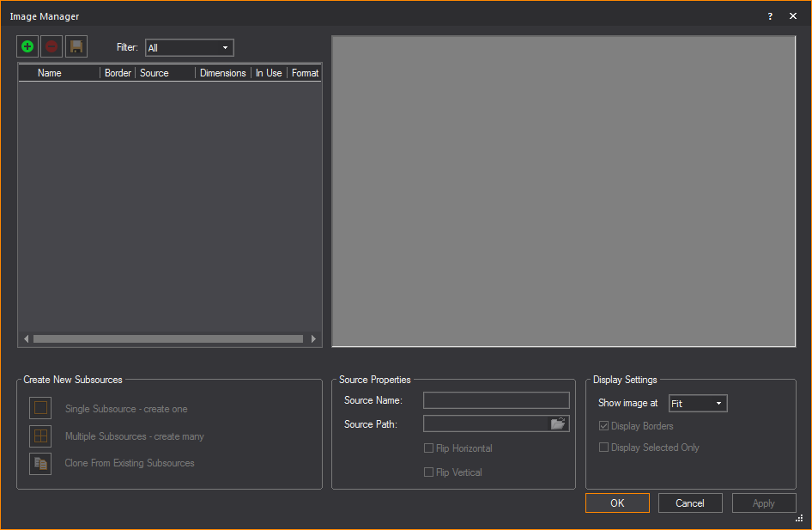
Task: Sort list by Name column header
Action: [50, 73]
